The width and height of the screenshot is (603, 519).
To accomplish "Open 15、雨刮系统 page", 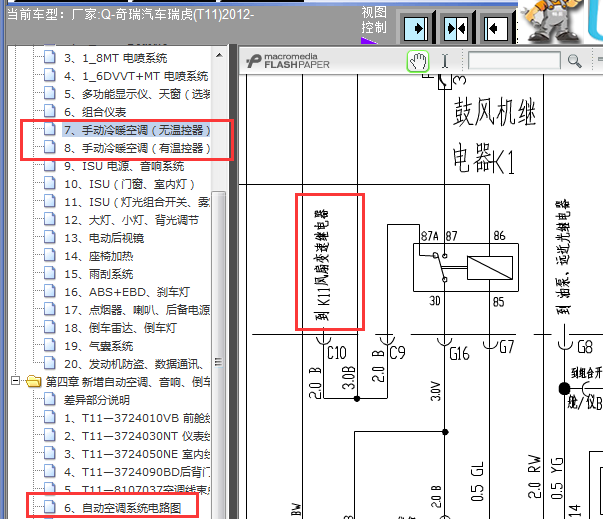I will pos(98,274).
